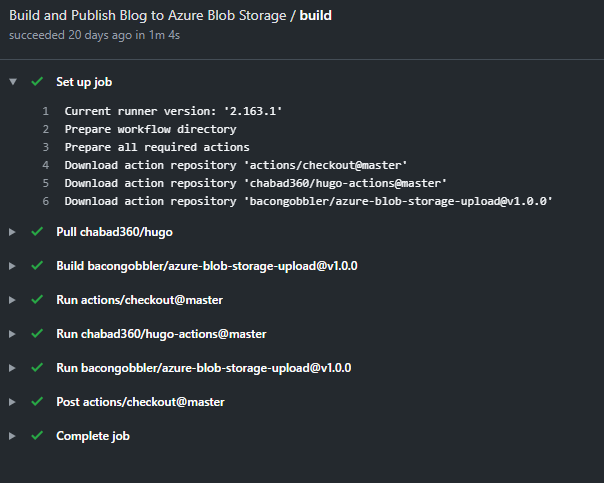Expand Run actions/checkout@master step arrow
The height and width of the screenshot is (483, 604).
click(x=12, y=300)
